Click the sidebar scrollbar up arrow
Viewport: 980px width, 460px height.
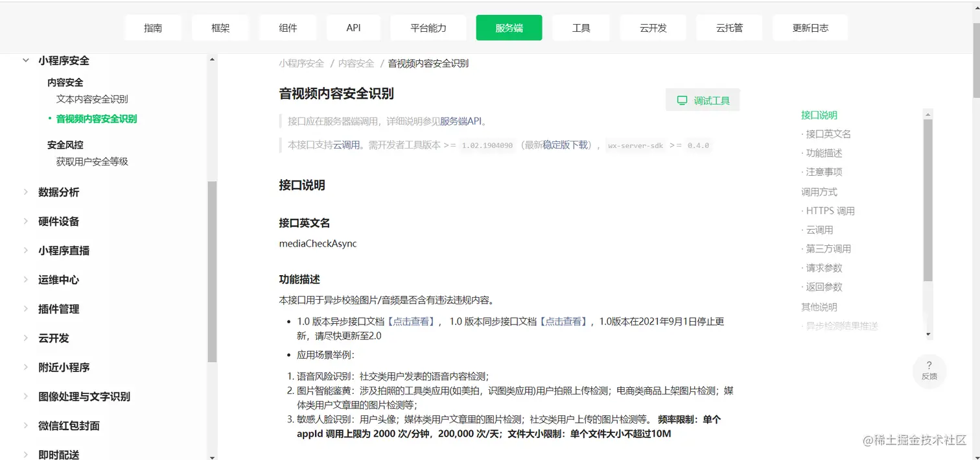point(212,60)
